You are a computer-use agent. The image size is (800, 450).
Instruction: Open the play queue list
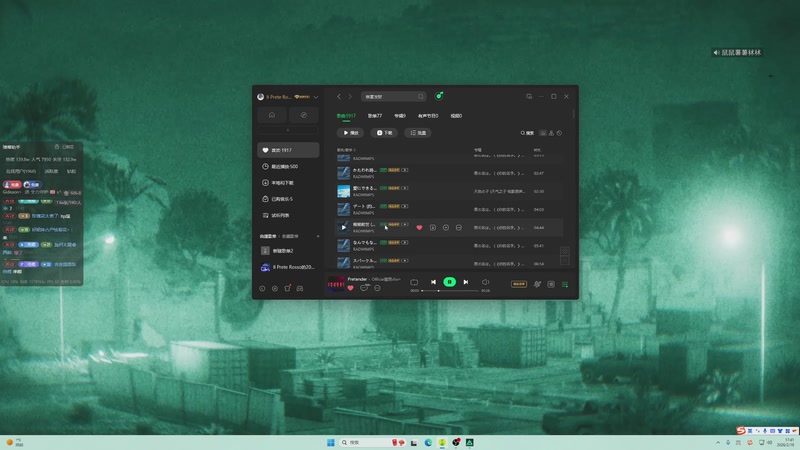coord(565,284)
